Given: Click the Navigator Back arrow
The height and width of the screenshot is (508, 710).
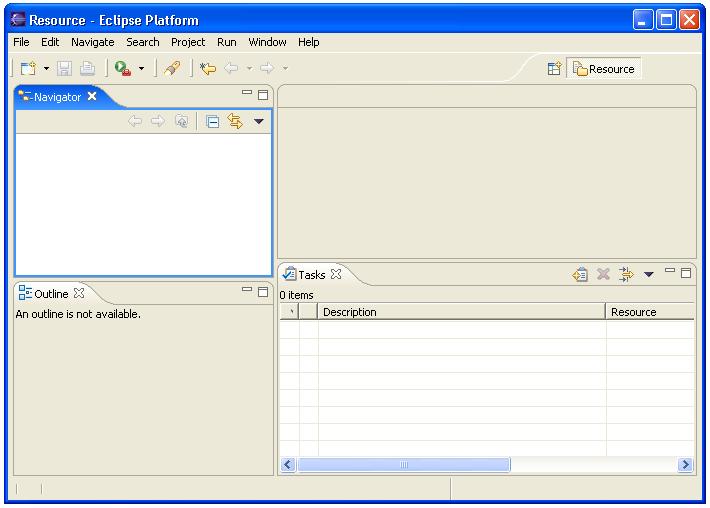Looking at the screenshot, I should (135, 121).
